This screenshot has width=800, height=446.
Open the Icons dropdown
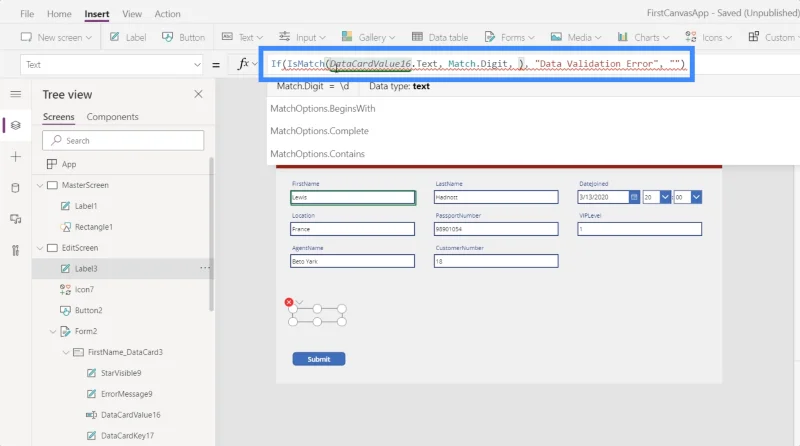709,37
